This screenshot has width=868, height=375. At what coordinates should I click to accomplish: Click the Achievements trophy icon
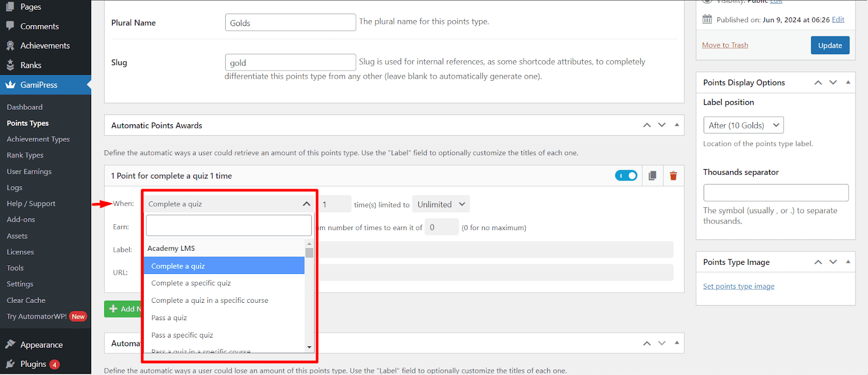coord(10,46)
